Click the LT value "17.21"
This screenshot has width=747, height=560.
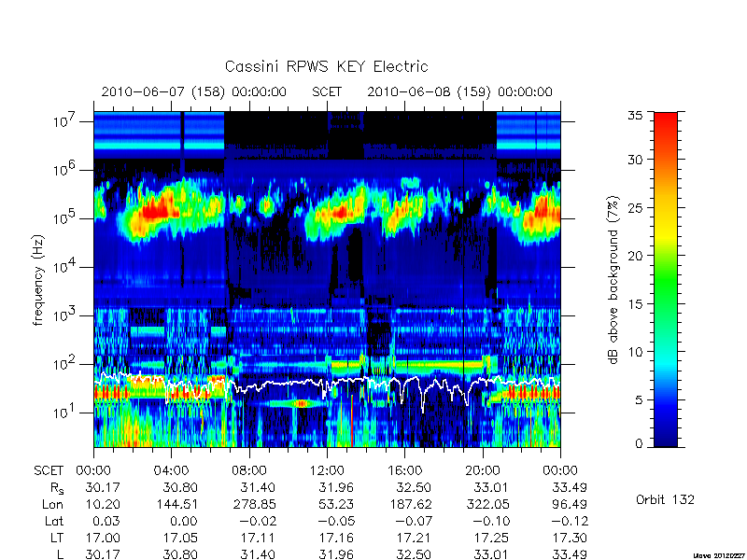(414, 539)
